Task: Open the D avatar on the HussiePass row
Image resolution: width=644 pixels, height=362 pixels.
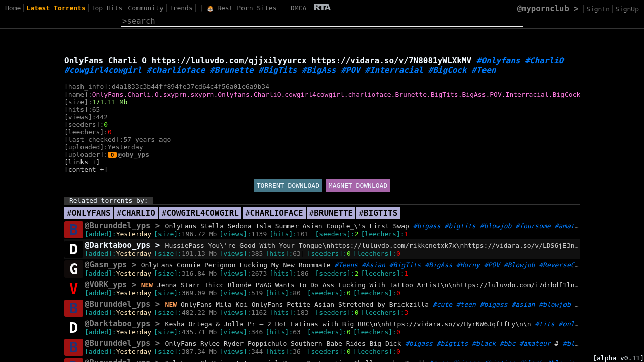Action: click(73, 249)
